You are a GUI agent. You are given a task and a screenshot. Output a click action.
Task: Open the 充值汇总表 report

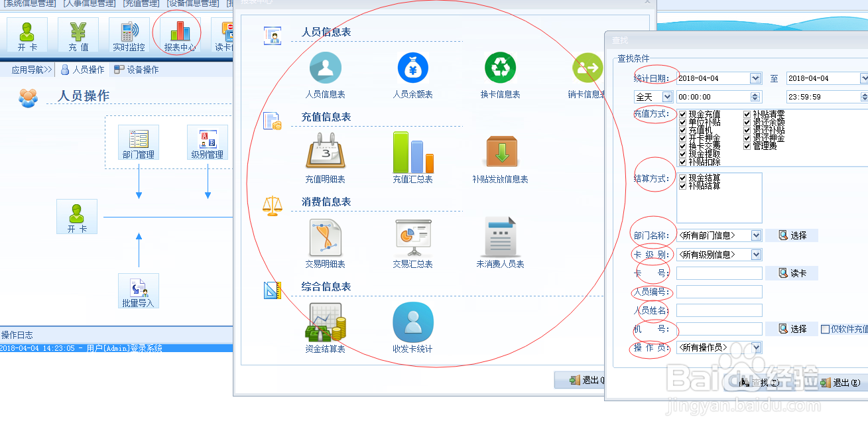pos(412,159)
